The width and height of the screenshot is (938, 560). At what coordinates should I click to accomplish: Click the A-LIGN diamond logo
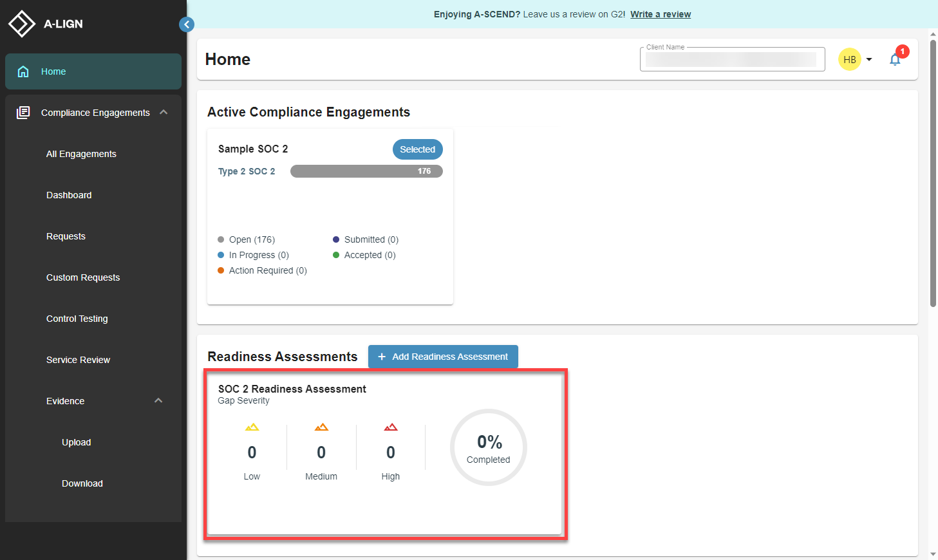coord(21,23)
